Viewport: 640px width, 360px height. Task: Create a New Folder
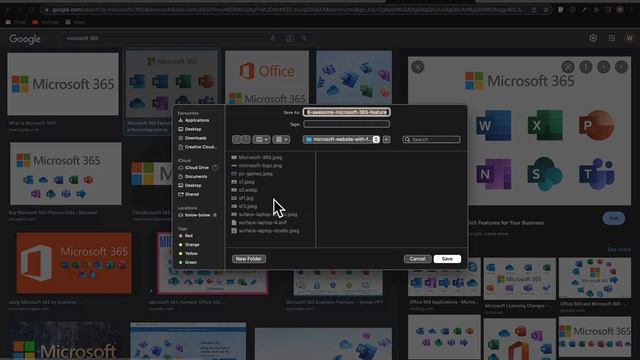click(x=249, y=259)
